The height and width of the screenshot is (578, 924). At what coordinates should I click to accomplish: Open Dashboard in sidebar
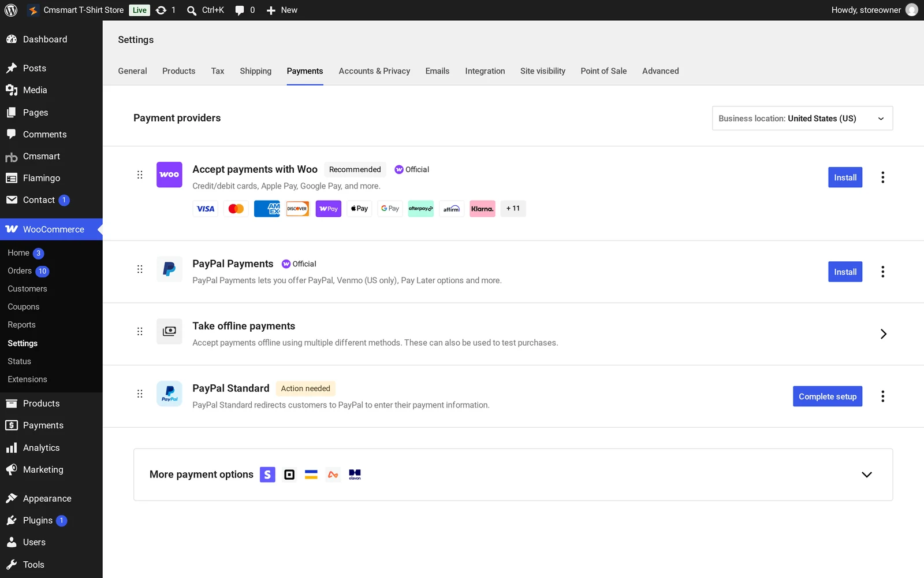click(x=51, y=39)
